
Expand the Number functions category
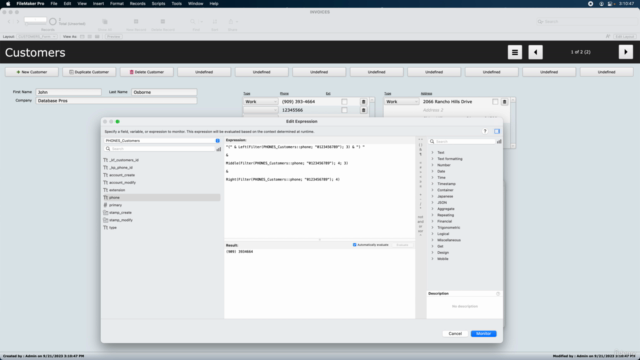(x=433, y=165)
